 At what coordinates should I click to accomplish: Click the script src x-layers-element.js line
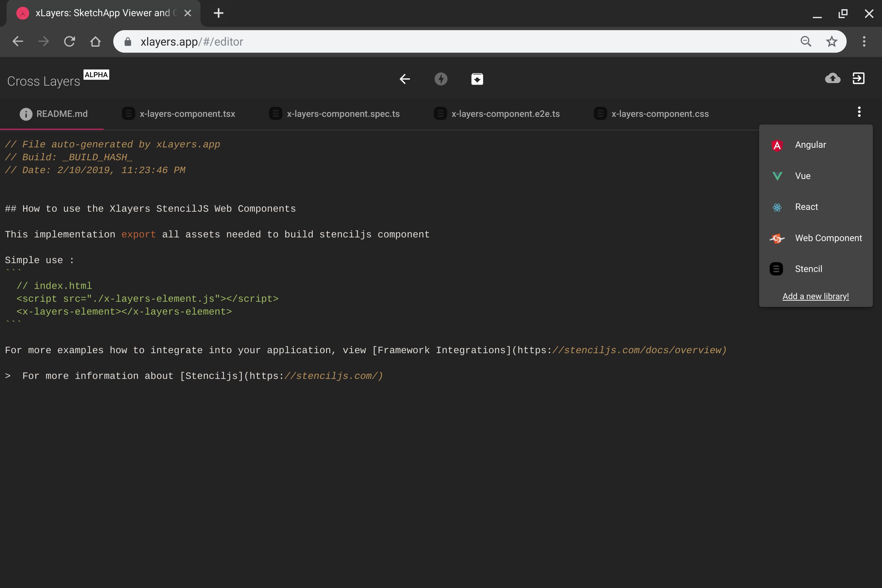147,299
